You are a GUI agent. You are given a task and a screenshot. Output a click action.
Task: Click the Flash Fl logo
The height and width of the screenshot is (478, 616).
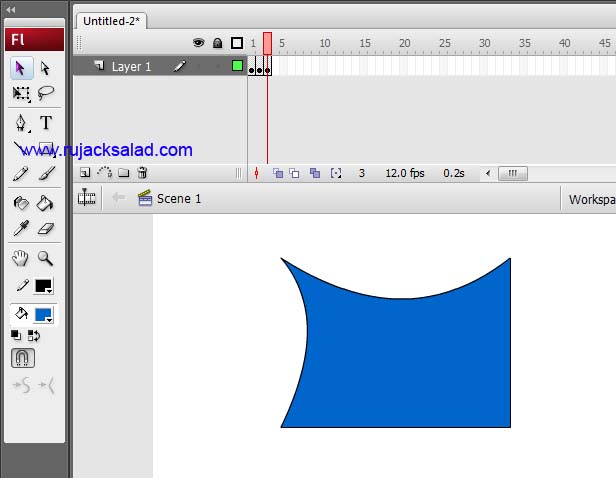34,39
